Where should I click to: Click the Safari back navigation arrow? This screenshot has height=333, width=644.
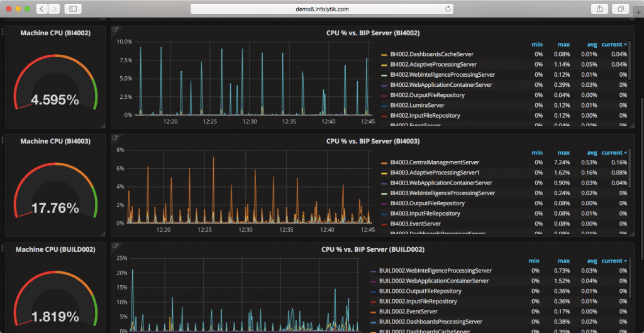42,9
